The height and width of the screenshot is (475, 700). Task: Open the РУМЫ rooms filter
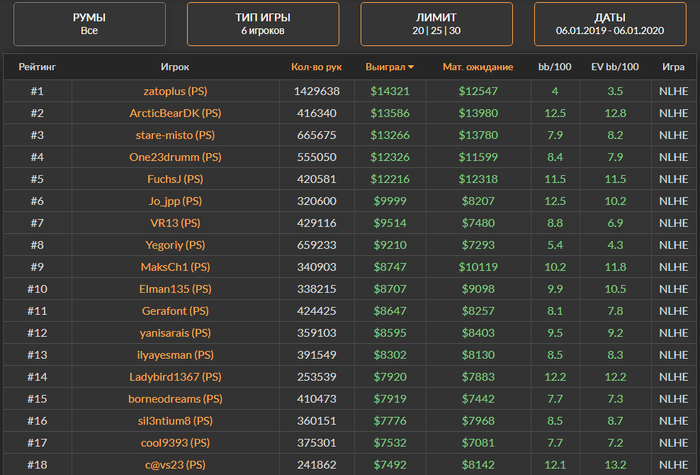90,23
